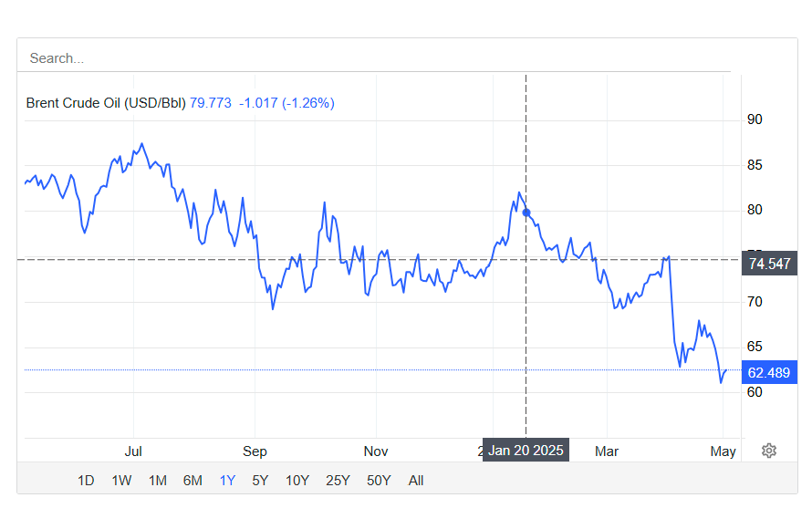Click the -1.017 (-1.26%) change value
812x529 pixels.
tap(286, 103)
